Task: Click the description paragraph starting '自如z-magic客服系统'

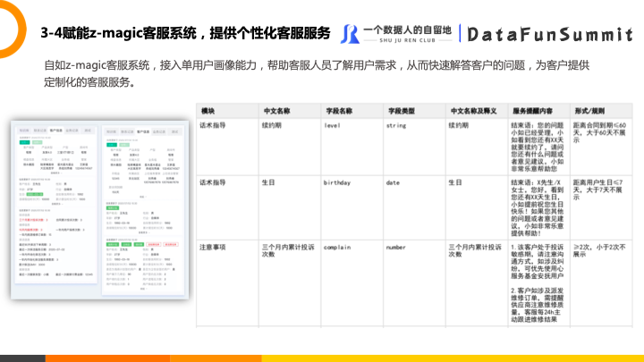Action: click(x=317, y=73)
